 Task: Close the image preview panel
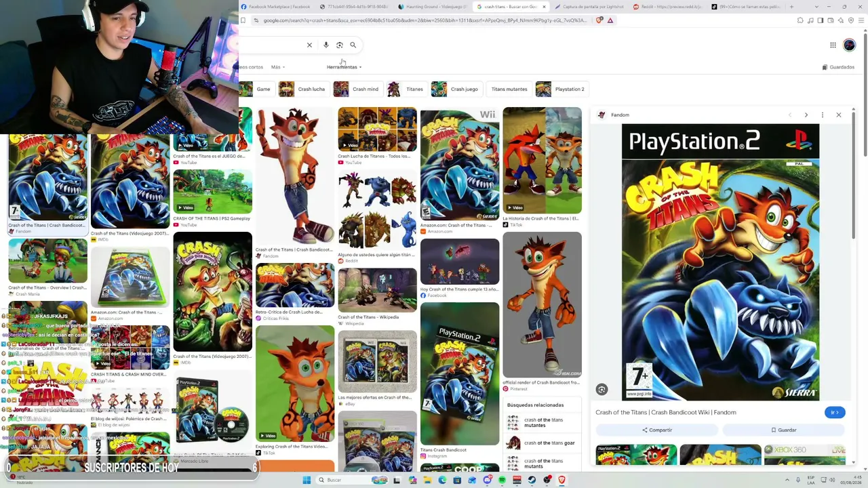coord(839,115)
